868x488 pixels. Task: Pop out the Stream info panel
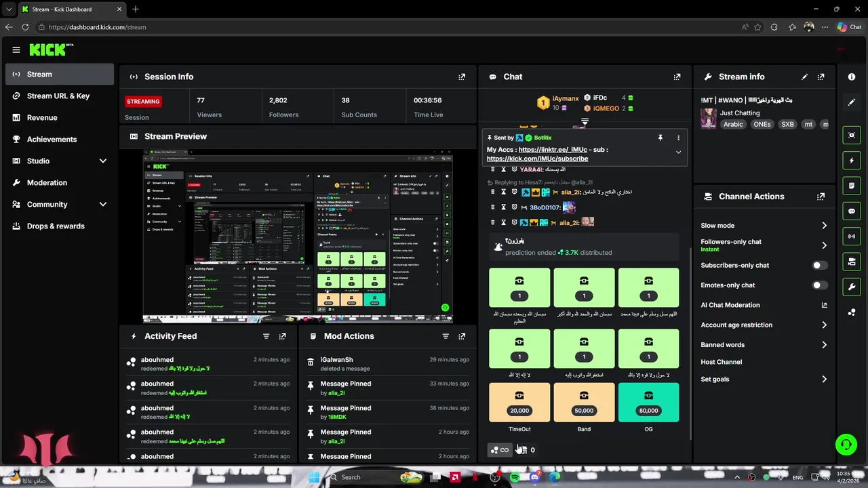[x=821, y=77]
